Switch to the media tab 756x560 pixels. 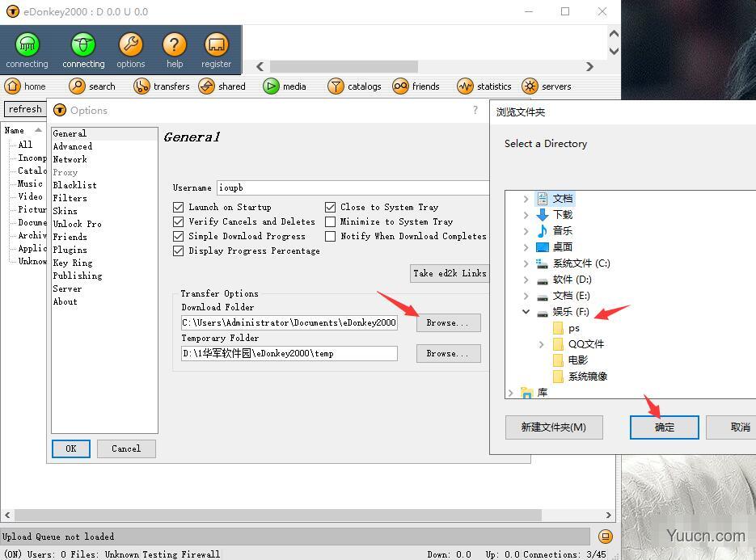(x=285, y=86)
